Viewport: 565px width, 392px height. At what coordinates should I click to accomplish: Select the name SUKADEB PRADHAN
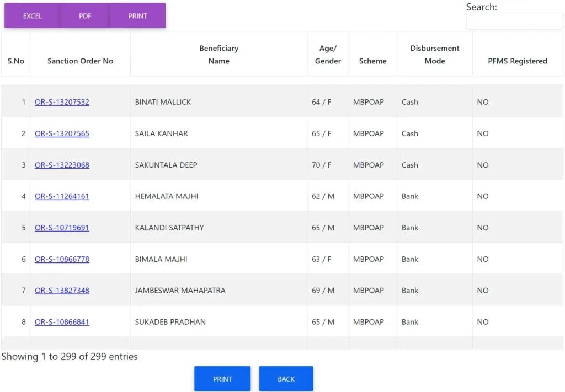(x=170, y=322)
